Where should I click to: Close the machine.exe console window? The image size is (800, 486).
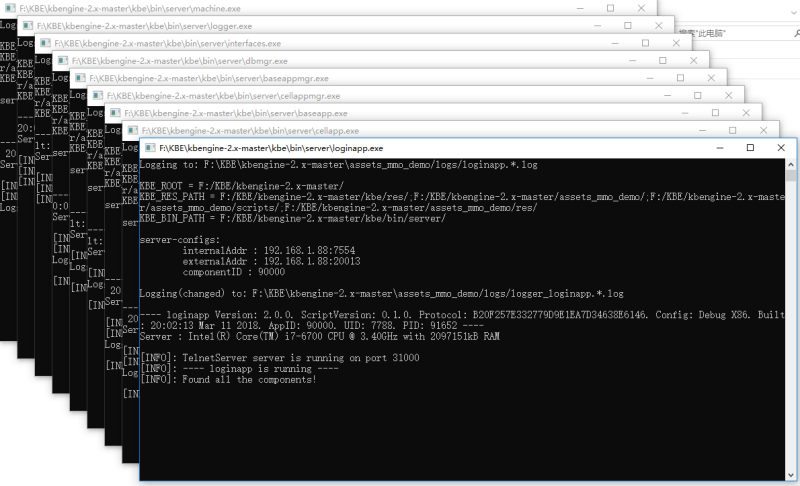click(x=643, y=7)
